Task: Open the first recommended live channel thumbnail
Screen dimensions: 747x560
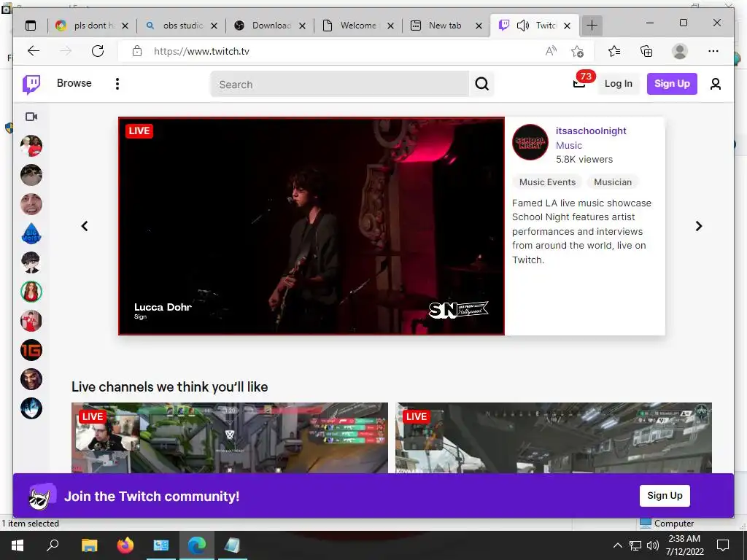Action: (x=230, y=438)
